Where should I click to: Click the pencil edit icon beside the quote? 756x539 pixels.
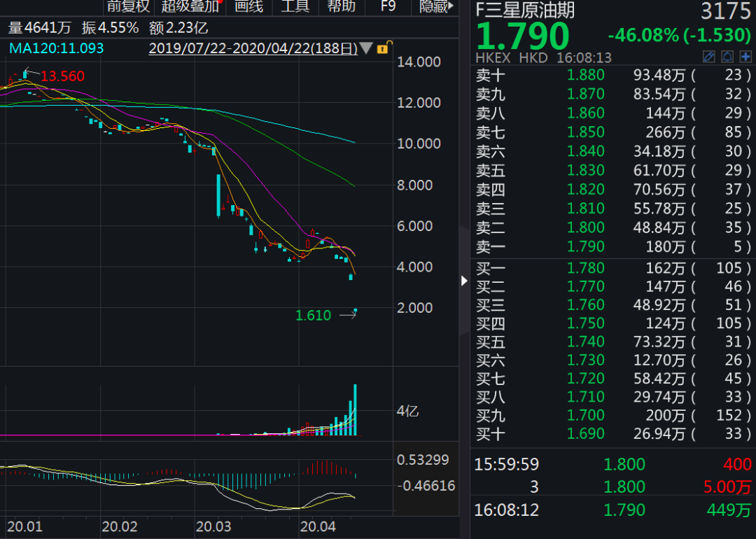click(708, 57)
